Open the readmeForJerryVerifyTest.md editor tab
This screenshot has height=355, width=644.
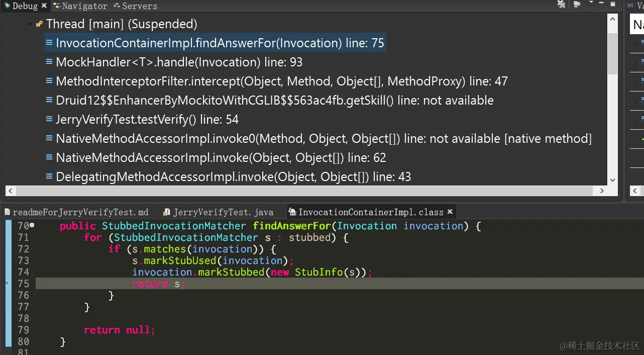[76, 212]
